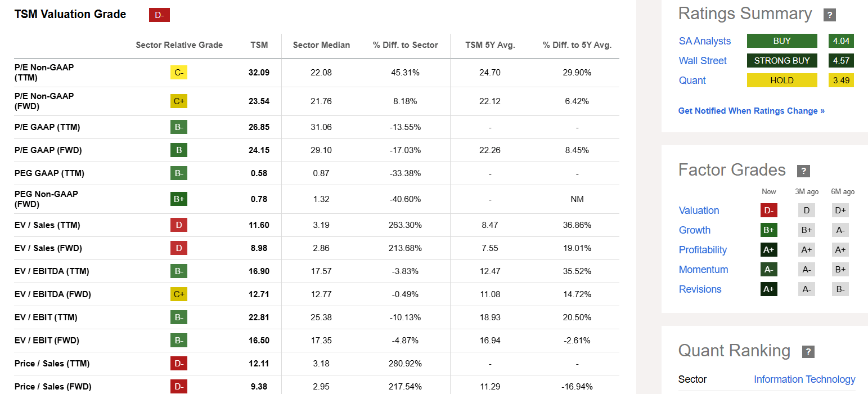Screen dimensions: 868x394
Task: Click the Factor Grades help question-mark icon
Action: pos(803,171)
